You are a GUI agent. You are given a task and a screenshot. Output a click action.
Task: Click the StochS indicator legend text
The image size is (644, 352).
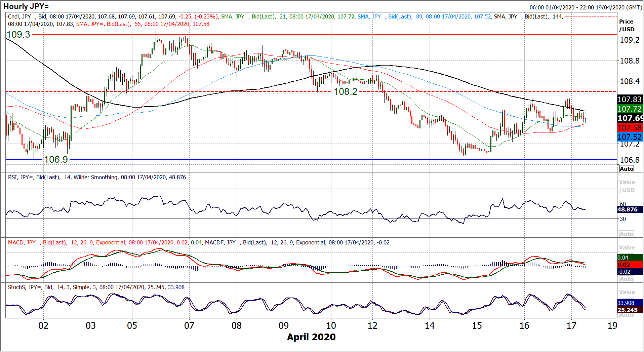coord(96,287)
